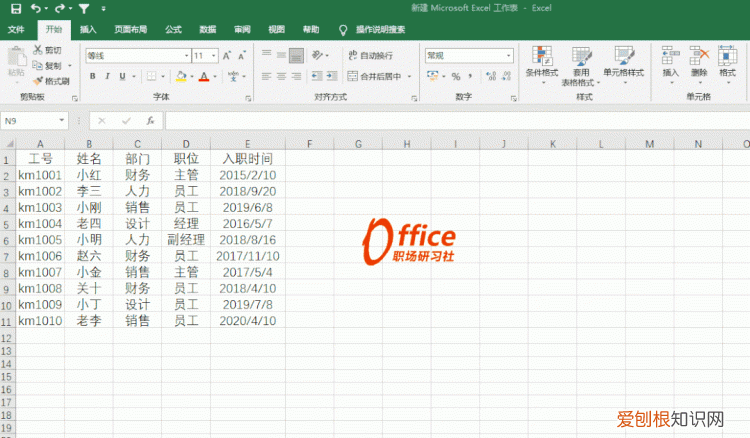This screenshot has height=438, width=750.
Task: Decrease decimal places
Action: point(507,76)
